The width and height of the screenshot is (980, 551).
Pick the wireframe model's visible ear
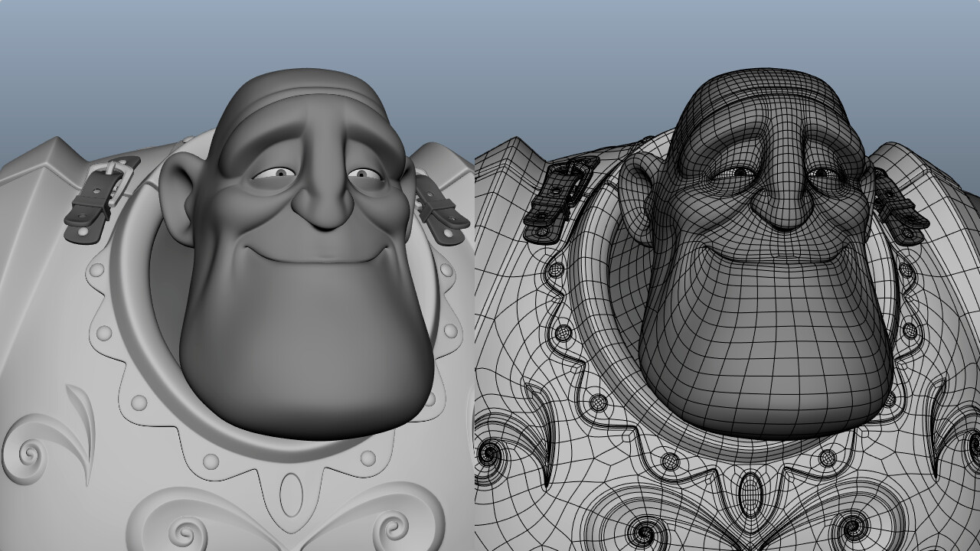point(636,197)
